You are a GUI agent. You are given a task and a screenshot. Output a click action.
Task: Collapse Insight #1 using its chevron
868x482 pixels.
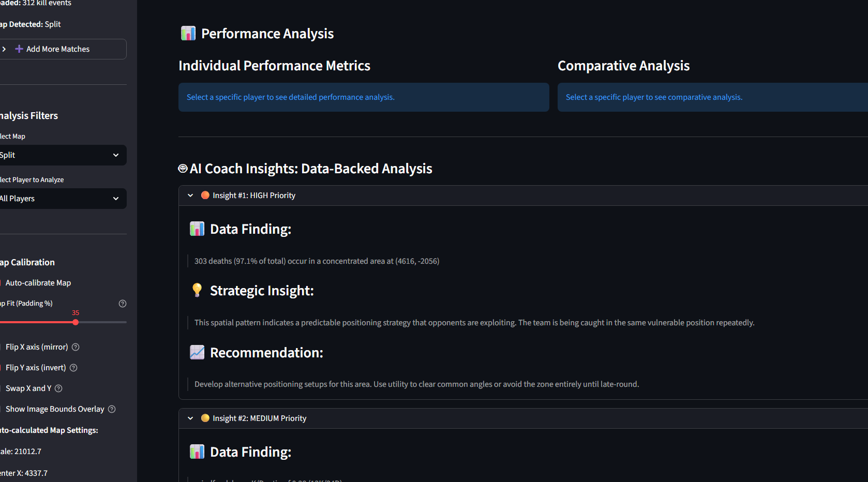point(190,195)
